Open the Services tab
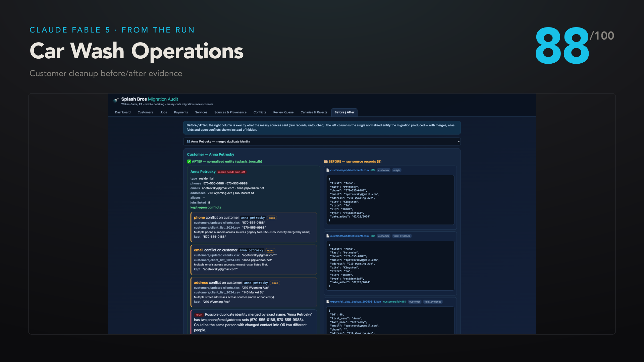Viewport: 644px width, 362px height. click(201, 112)
